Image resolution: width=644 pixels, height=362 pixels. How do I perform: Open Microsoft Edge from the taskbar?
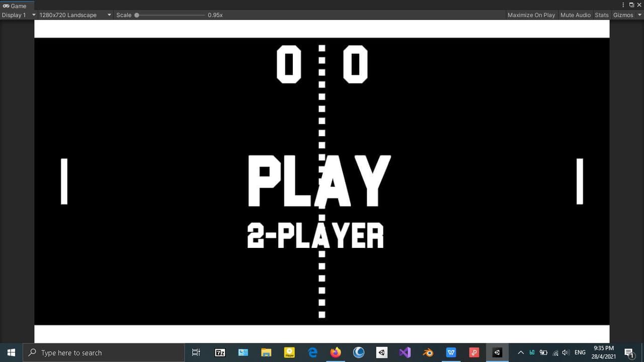[x=312, y=352]
